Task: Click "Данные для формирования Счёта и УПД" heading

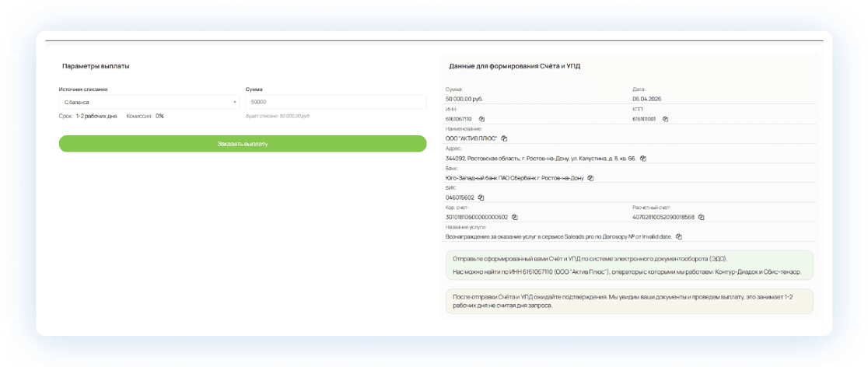Action: (514, 66)
